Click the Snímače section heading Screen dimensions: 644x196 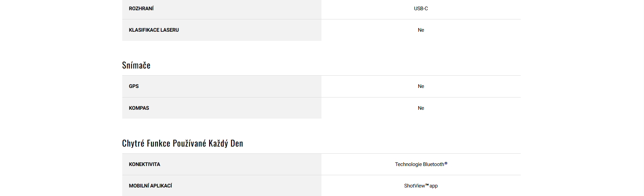(136, 65)
